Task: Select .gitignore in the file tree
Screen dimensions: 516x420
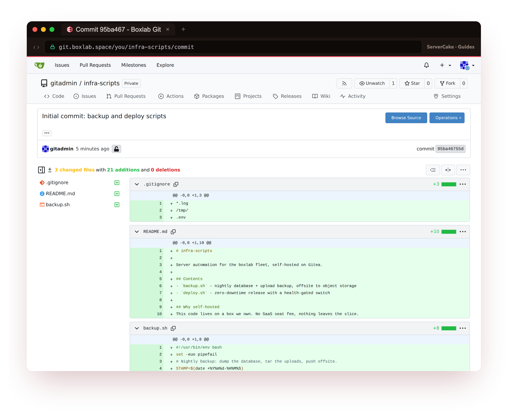Action: (x=57, y=183)
